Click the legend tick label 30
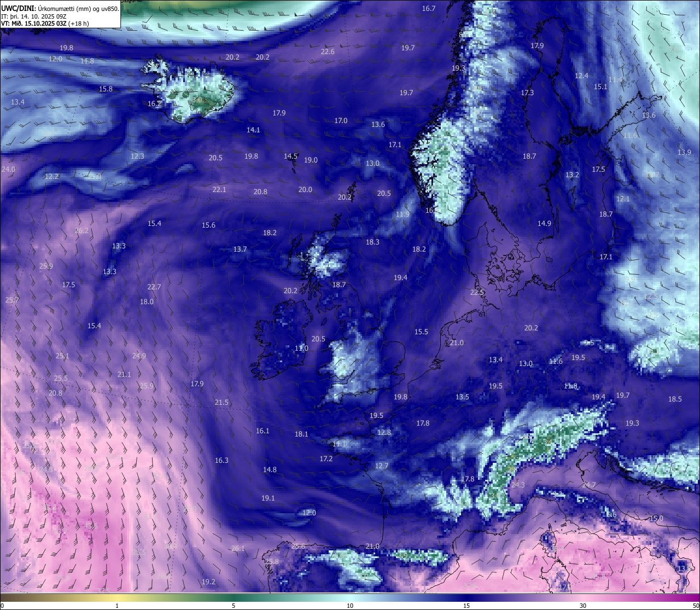The width and height of the screenshot is (700, 610). tap(583, 606)
